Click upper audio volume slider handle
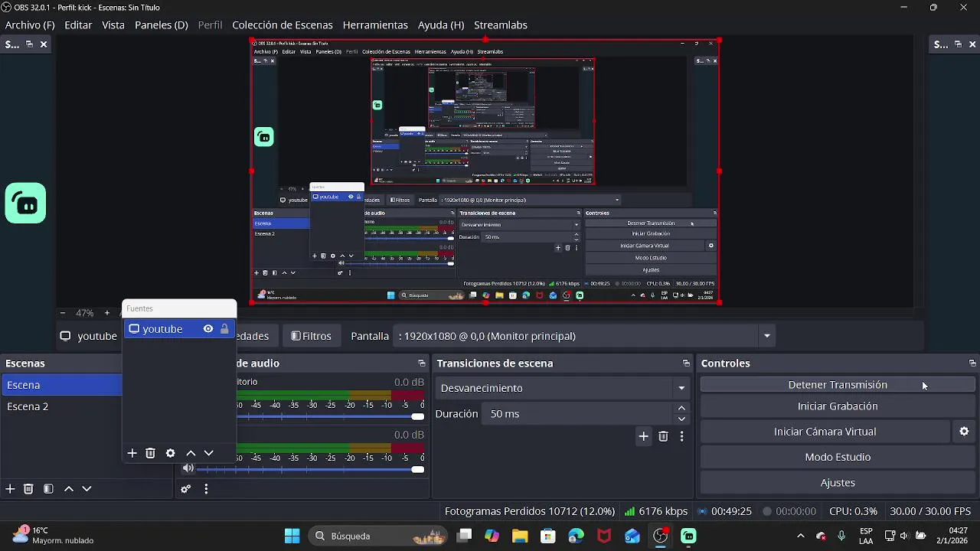980x551 pixels. pos(417,416)
